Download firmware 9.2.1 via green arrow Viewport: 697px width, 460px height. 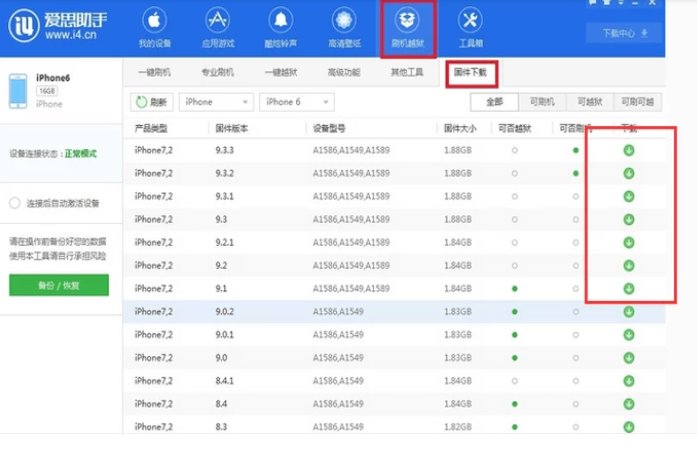point(629,243)
